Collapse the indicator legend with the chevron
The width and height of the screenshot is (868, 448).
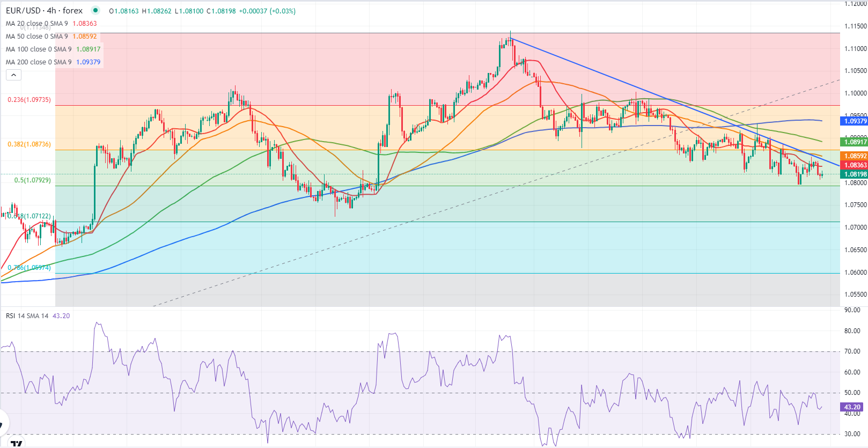13,75
